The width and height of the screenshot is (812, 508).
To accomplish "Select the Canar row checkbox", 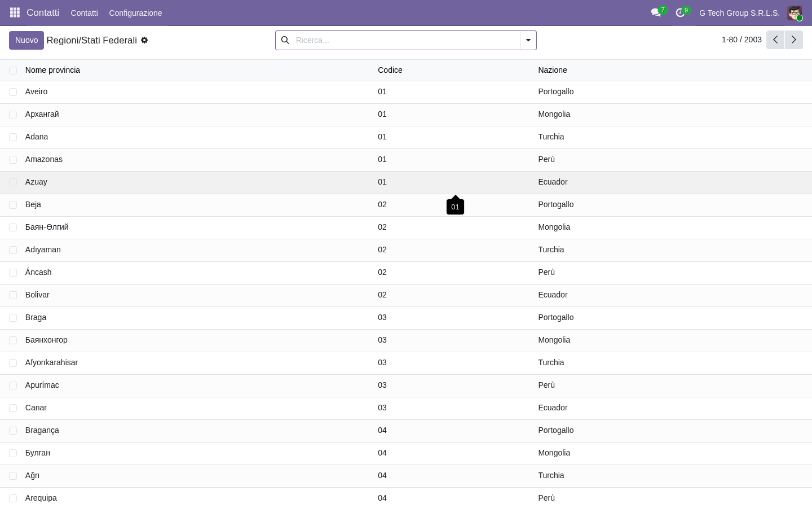I will pyautogui.click(x=13, y=408).
